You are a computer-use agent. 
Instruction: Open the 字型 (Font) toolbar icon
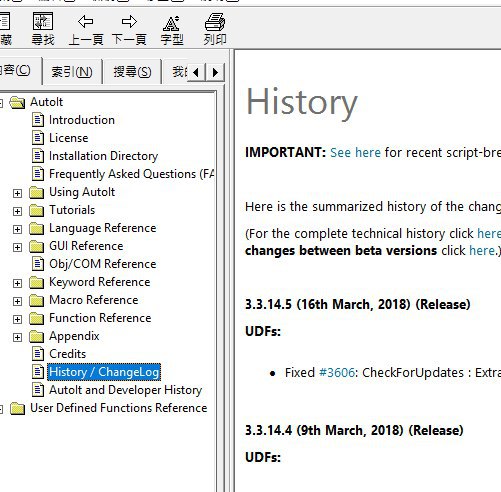(171, 23)
